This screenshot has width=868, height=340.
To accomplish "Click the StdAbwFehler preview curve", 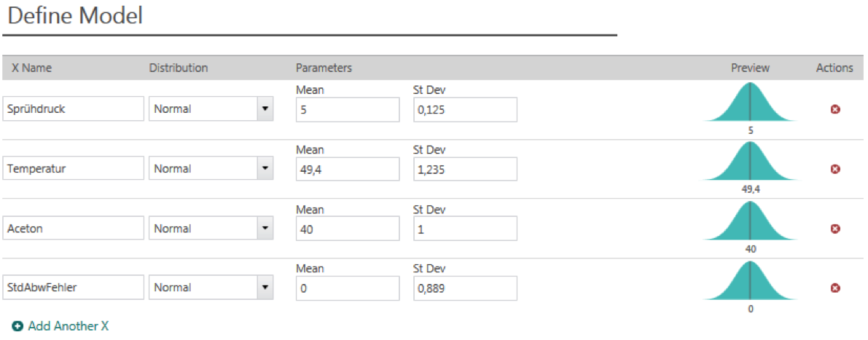I will point(750,280).
